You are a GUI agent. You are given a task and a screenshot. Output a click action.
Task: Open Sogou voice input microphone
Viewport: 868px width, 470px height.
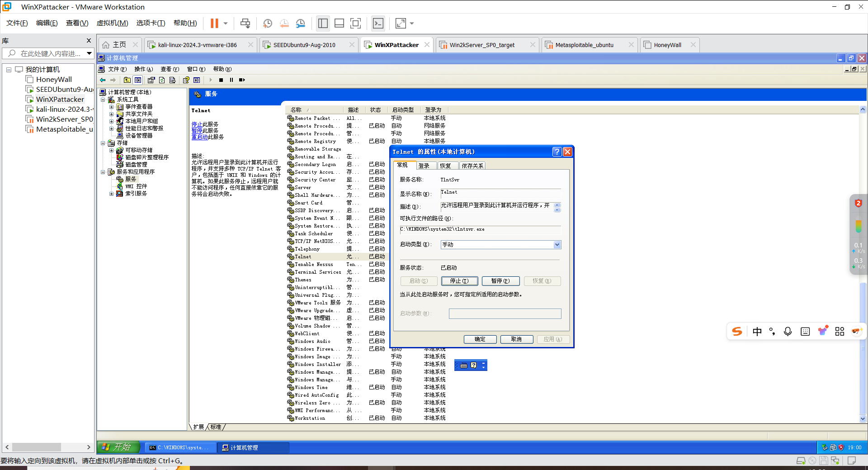(788, 332)
